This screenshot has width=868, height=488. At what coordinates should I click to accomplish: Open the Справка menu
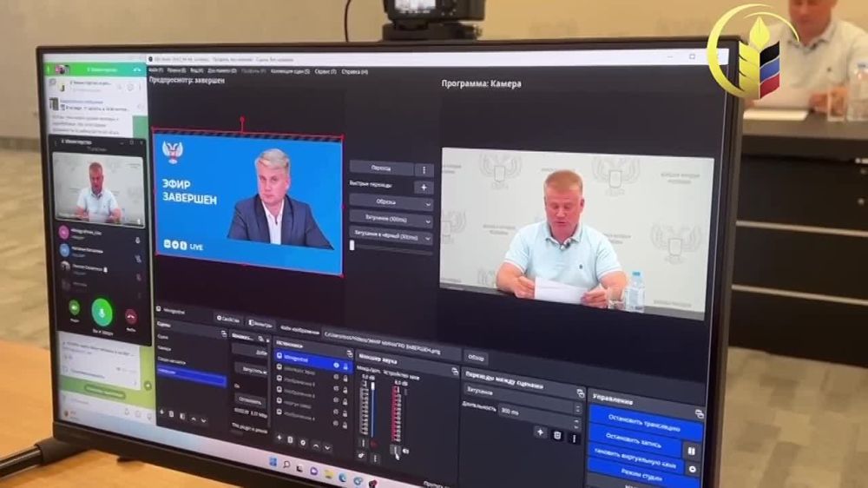coord(354,71)
